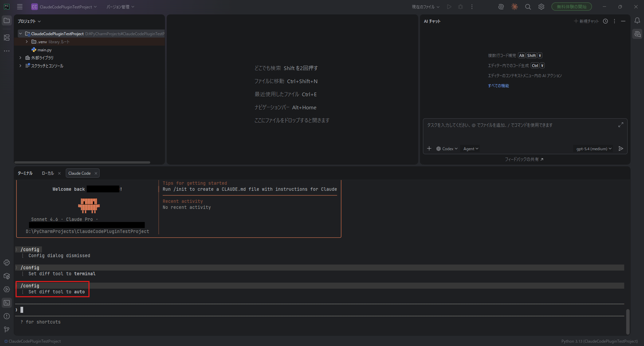The width and height of the screenshot is (644, 346).
Task: Click the JetBrains AI Assistant swirl icon
Action: click(501, 7)
